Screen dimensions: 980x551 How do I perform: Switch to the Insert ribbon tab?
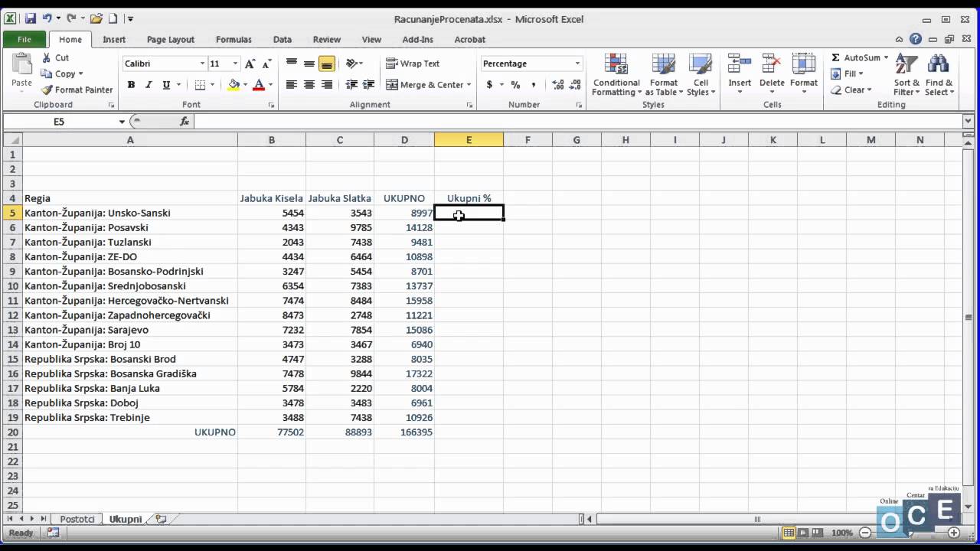pos(114,39)
